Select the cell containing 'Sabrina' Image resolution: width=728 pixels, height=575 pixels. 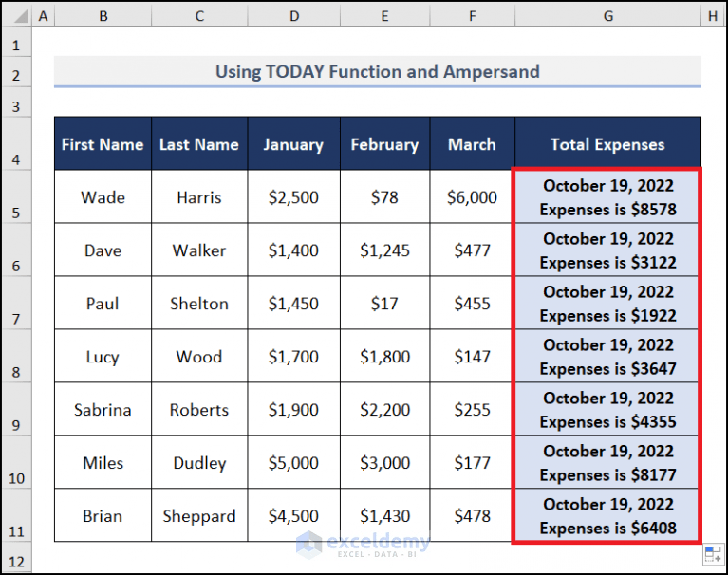(x=103, y=409)
